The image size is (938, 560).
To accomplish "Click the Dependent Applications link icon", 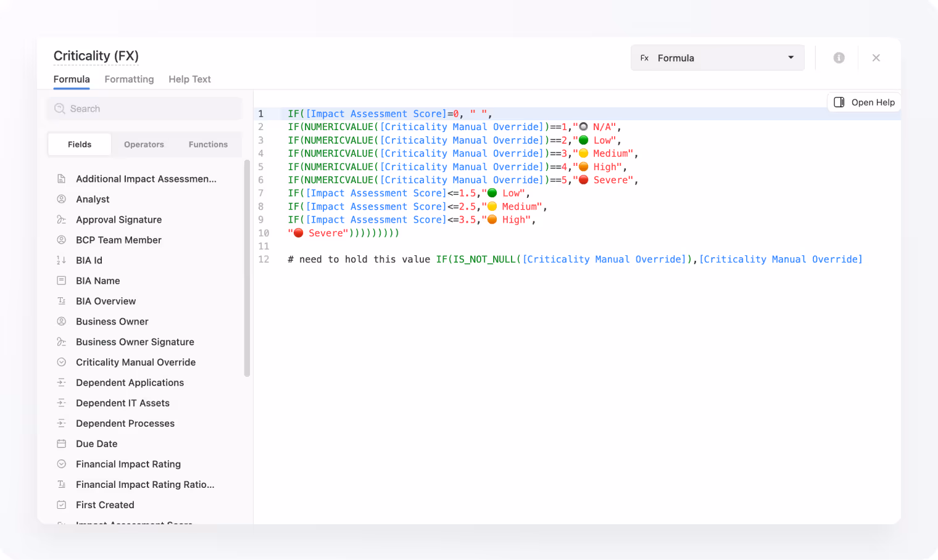I will point(61,382).
